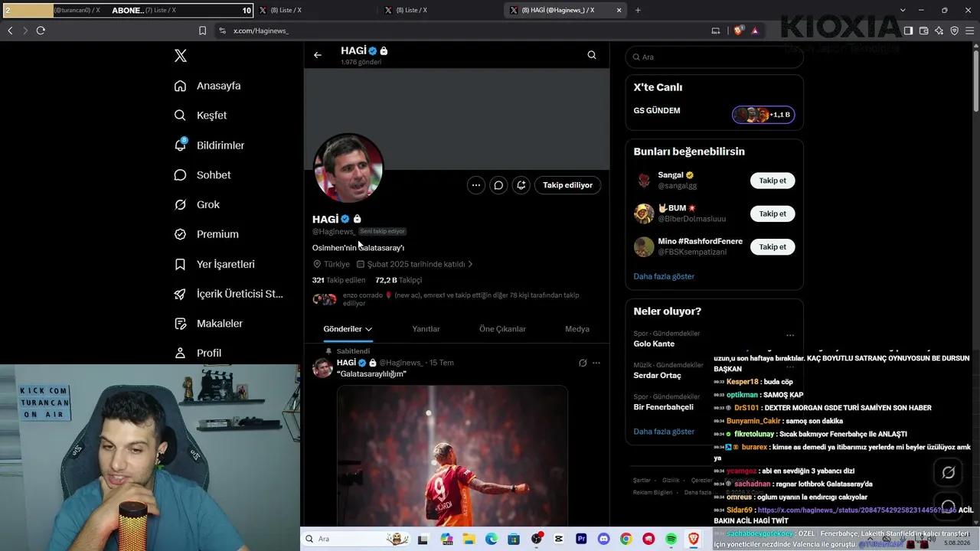Click the Ara search field on X

714,57
